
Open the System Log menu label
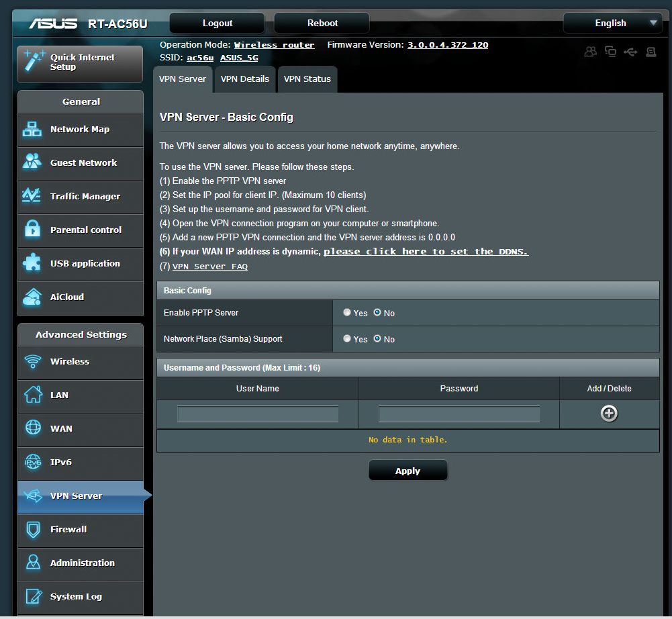coord(76,596)
